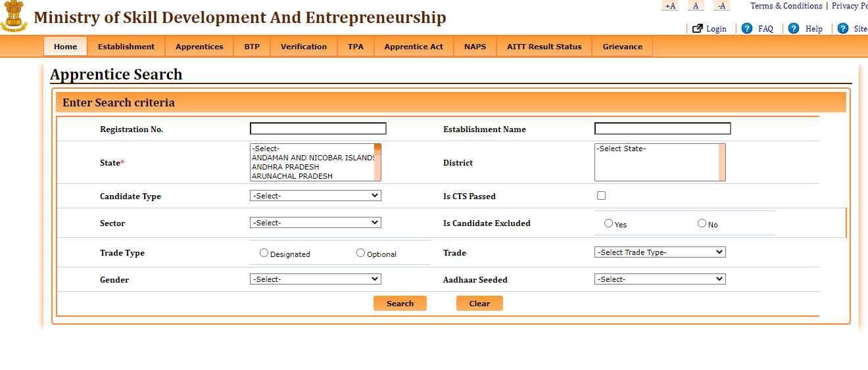Reset font size with the plain A
Screen dimensions: 868x370
696,6
